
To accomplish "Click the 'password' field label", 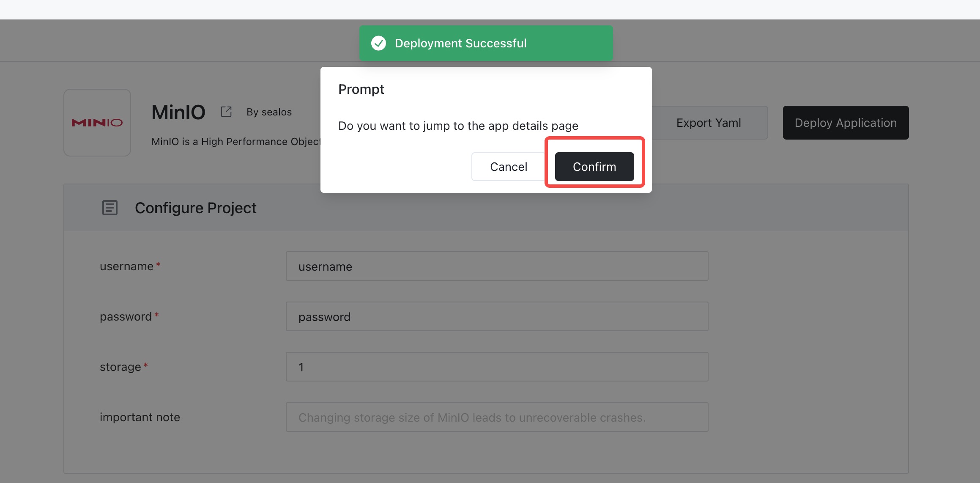I will click(x=126, y=316).
